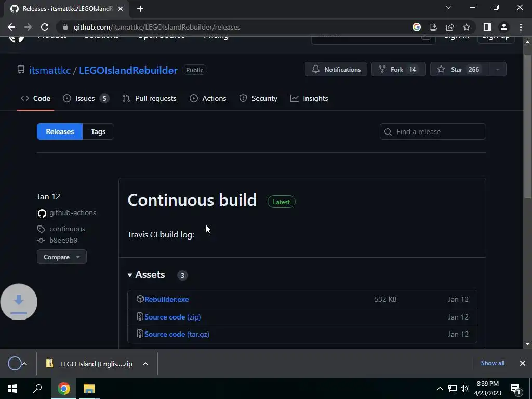Download Rebuilder.exe
Screen dimensions: 532x399
167,299
